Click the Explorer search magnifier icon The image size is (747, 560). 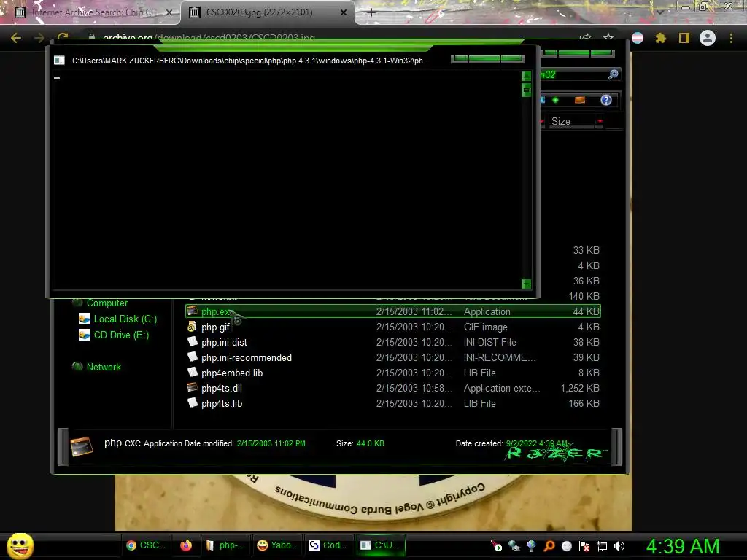pyautogui.click(x=613, y=74)
